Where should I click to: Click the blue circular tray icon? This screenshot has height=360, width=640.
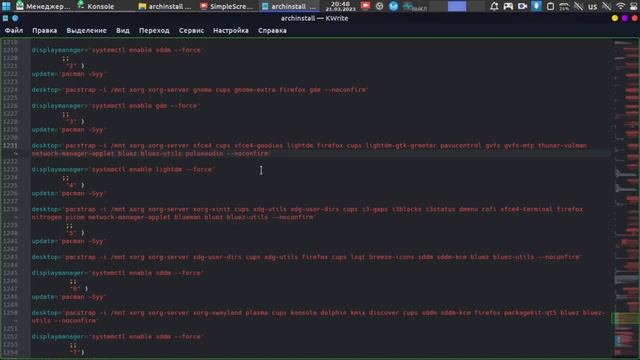[x=393, y=6]
